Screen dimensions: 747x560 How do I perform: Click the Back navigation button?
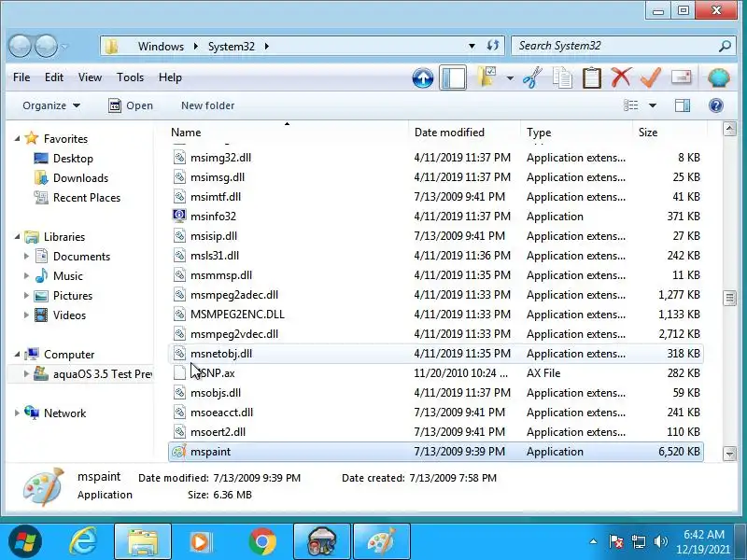[21, 46]
